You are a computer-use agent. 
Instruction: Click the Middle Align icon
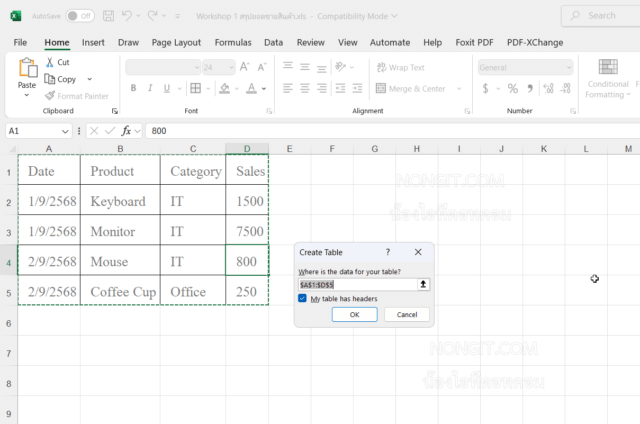[304, 67]
